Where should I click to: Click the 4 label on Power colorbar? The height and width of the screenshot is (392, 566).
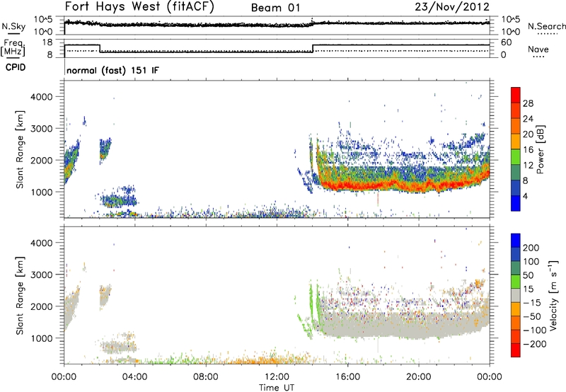(x=525, y=196)
